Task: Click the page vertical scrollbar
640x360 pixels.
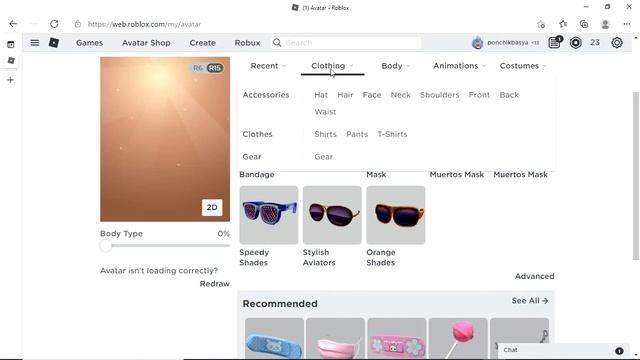Action: (635, 176)
